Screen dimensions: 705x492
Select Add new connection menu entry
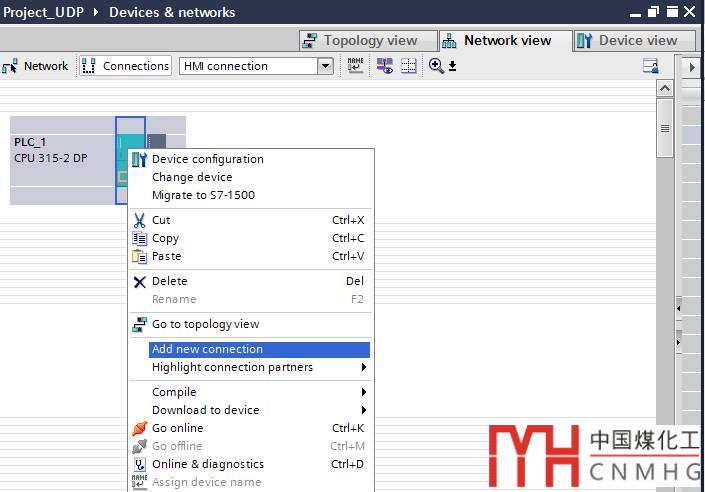click(207, 349)
